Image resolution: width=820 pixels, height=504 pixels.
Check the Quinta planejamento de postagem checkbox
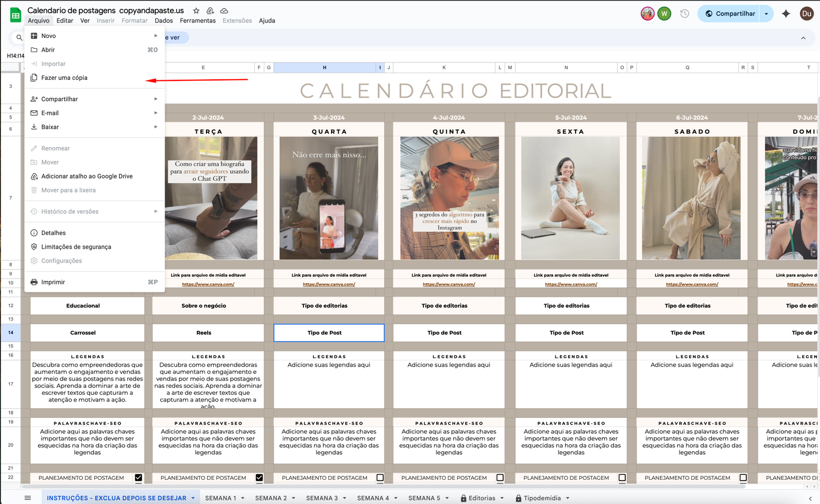pyautogui.click(x=500, y=478)
